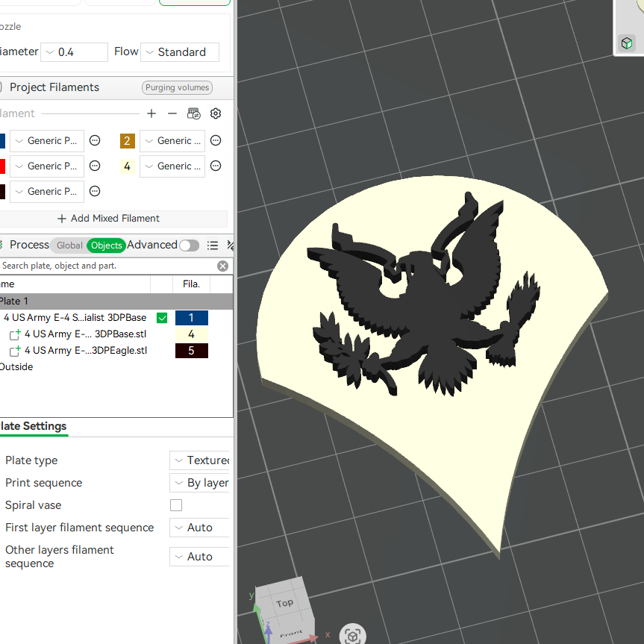Enable Spiral vase checkbox
The image size is (644, 644).
pos(176,505)
